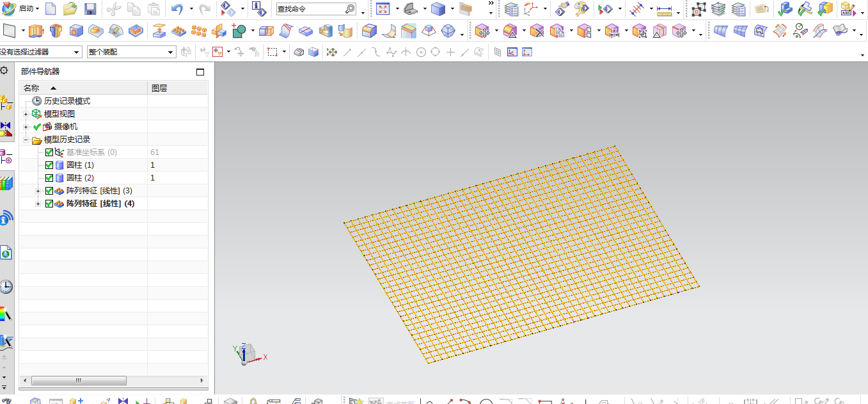Click the Cut scissors icon
The width and height of the screenshot is (868, 404).
(113, 9)
